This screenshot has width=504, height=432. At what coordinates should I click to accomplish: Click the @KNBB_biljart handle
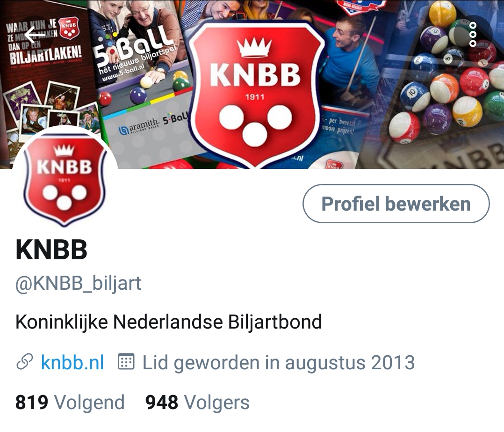[x=78, y=284]
